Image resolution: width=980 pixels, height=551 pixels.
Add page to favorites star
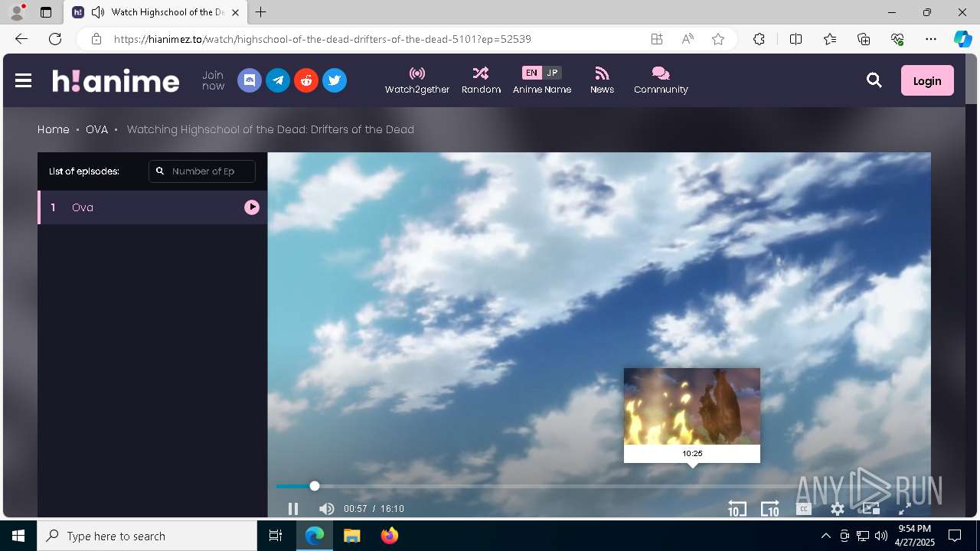click(718, 39)
